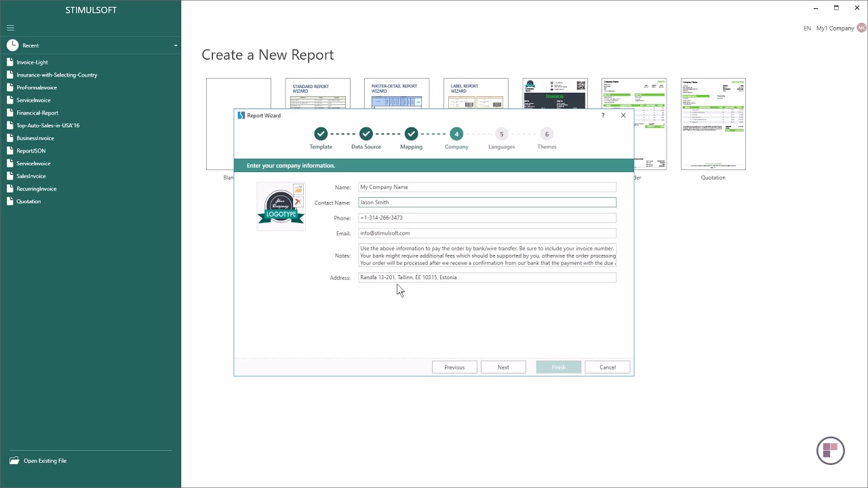Click the LOGOTYPE company logo image
Viewport: 868px width, 488px height.
280,207
